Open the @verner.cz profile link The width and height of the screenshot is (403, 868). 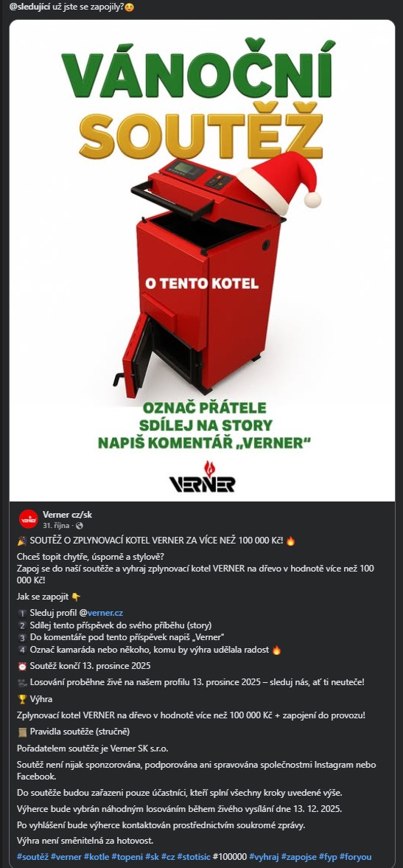(x=105, y=612)
